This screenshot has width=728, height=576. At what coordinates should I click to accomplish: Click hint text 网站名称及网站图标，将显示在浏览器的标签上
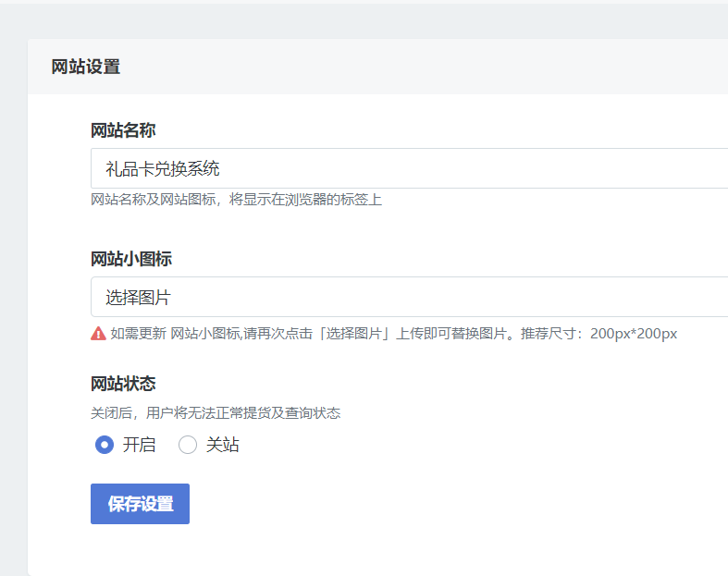coord(236,200)
